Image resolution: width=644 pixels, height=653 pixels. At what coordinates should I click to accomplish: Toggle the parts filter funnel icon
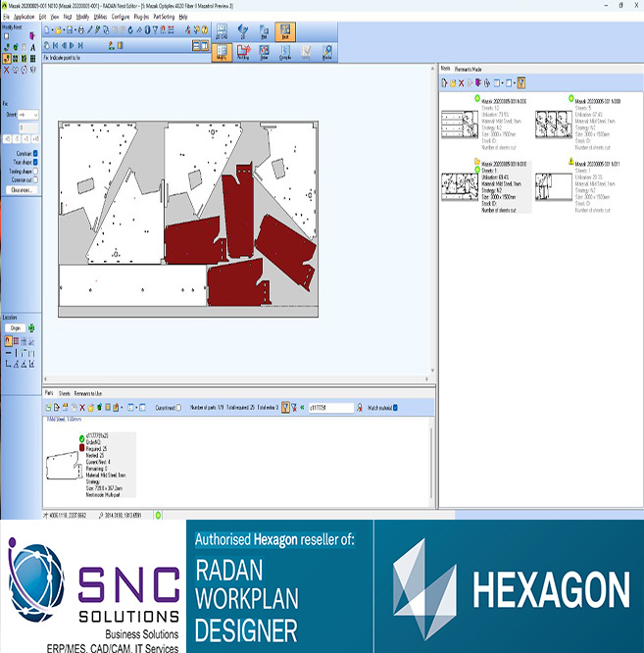285,408
